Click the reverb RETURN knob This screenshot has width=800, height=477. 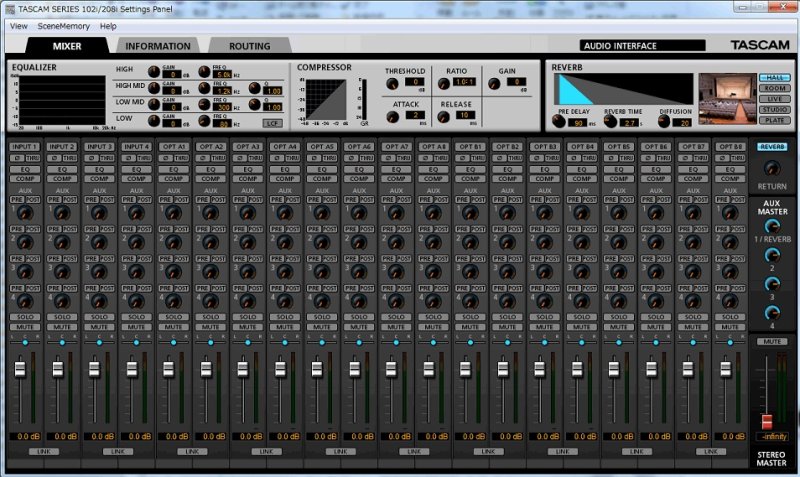[x=771, y=169]
